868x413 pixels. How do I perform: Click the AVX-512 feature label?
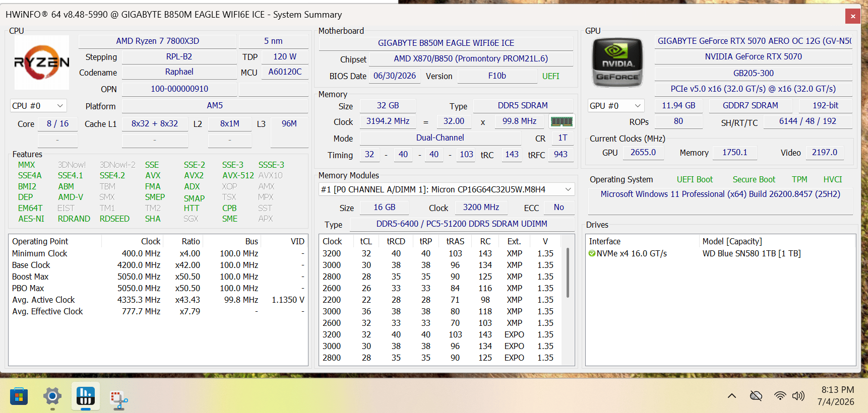[238, 175]
